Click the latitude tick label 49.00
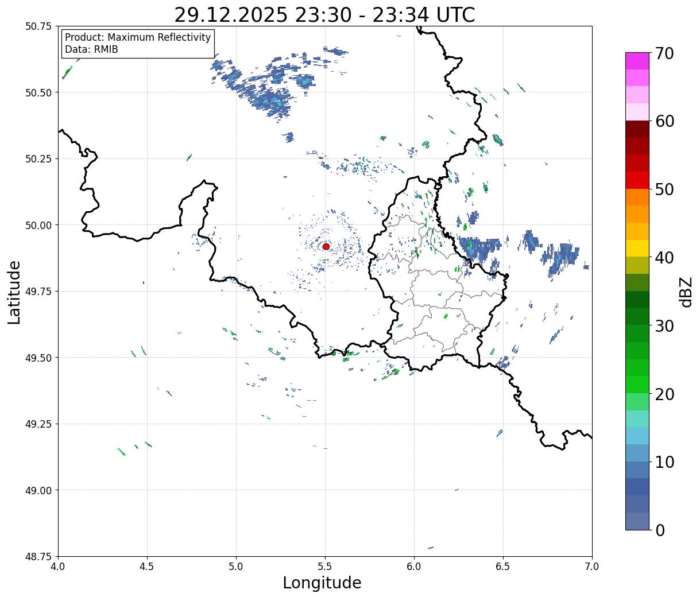Screen dimensions: 700x597 click(38, 490)
